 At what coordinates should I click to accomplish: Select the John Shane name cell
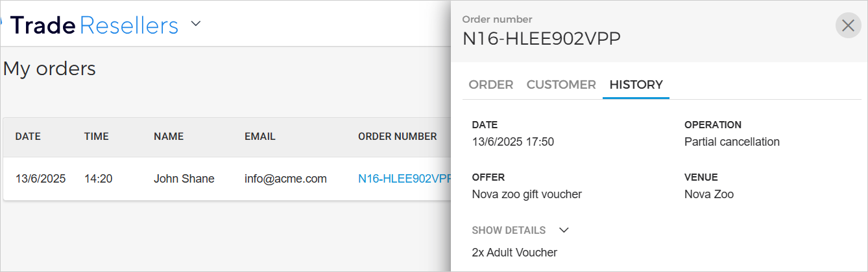184,179
